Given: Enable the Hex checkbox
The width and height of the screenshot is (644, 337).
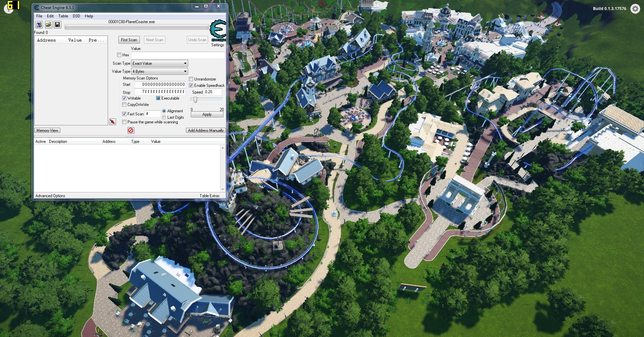Looking at the screenshot, I should tap(119, 55).
